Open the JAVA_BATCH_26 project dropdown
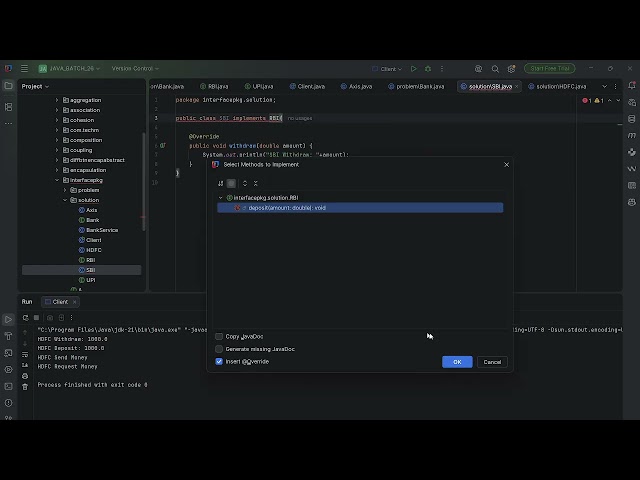640x480 pixels. (69, 69)
